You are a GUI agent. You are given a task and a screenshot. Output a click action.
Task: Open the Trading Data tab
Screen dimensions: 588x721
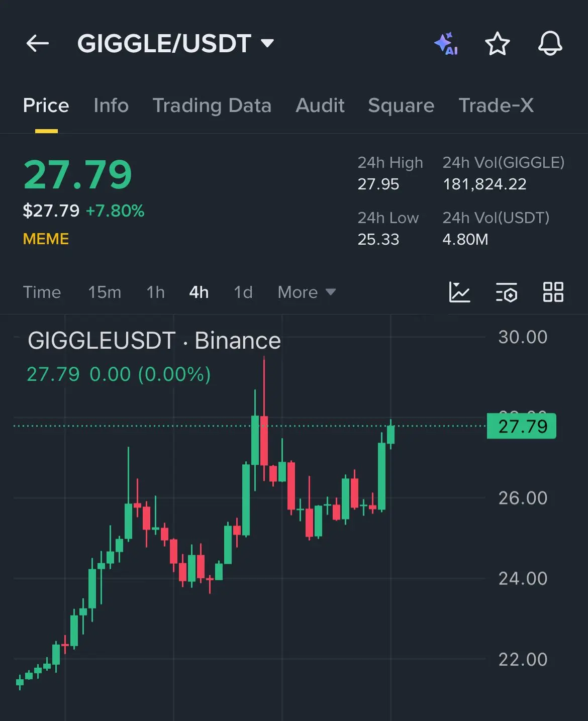(212, 106)
